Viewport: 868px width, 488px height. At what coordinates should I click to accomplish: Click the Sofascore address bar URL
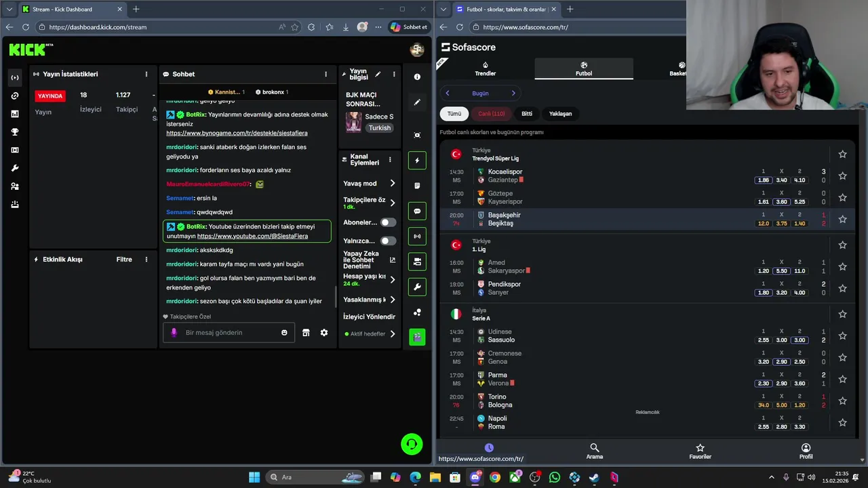click(x=526, y=27)
